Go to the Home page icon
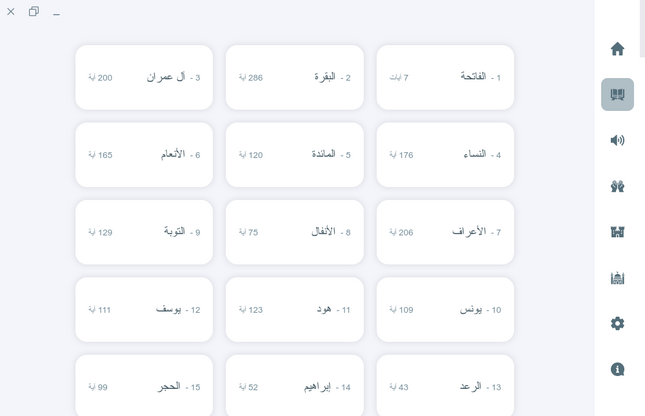This screenshot has height=416, width=645. tap(617, 49)
